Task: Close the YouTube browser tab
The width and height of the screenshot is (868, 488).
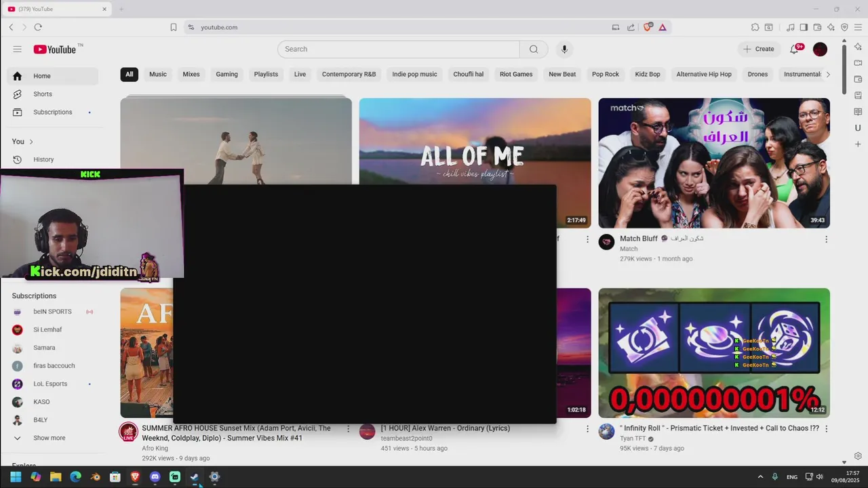Action: (x=104, y=9)
